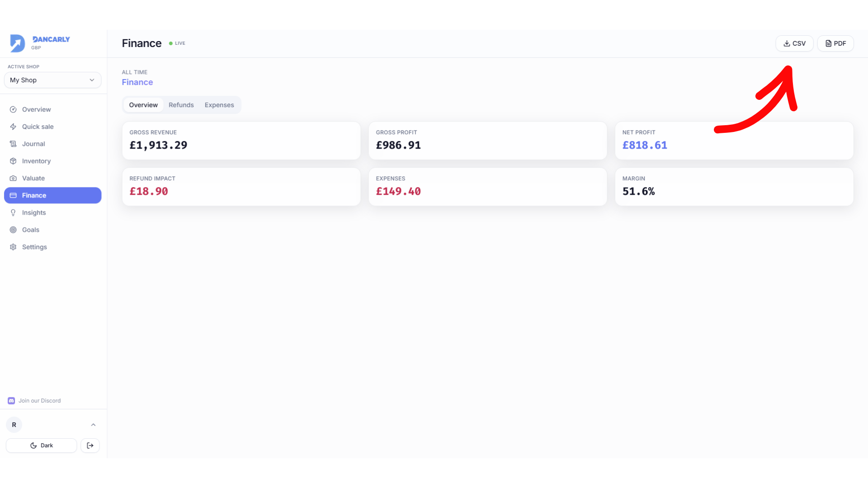The width and height of the screenshot is (868, 488).
Task: Navigate to Inventory
Action: coord(52,161)
